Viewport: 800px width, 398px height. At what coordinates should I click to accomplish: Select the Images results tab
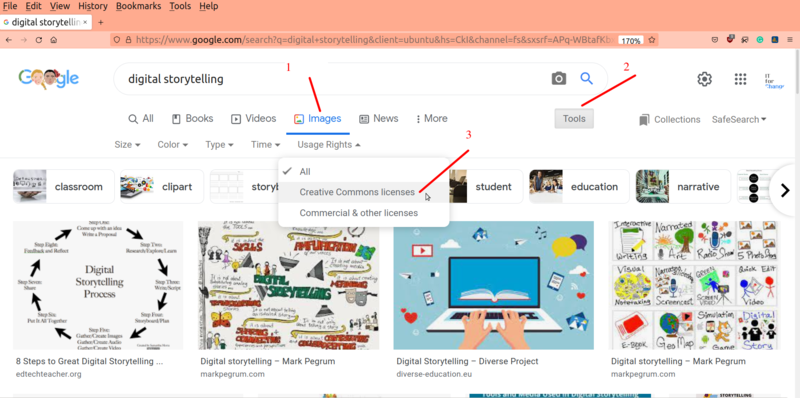point(317,119)
